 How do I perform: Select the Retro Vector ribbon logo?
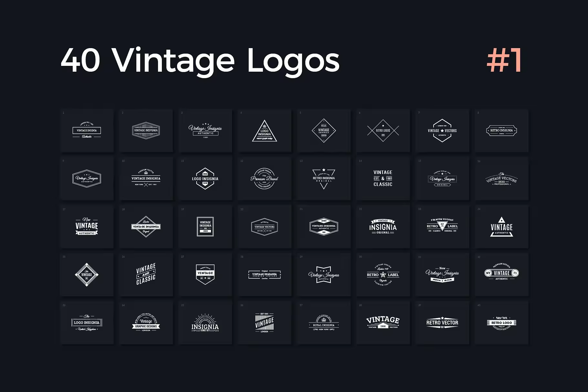pos(442,323)
